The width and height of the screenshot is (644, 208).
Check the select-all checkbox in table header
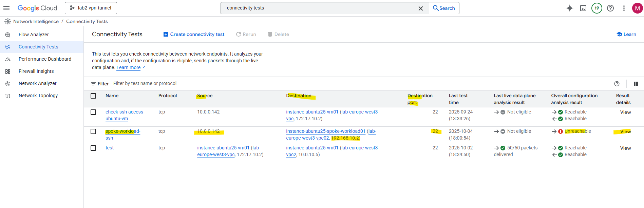tap(93, 96)
